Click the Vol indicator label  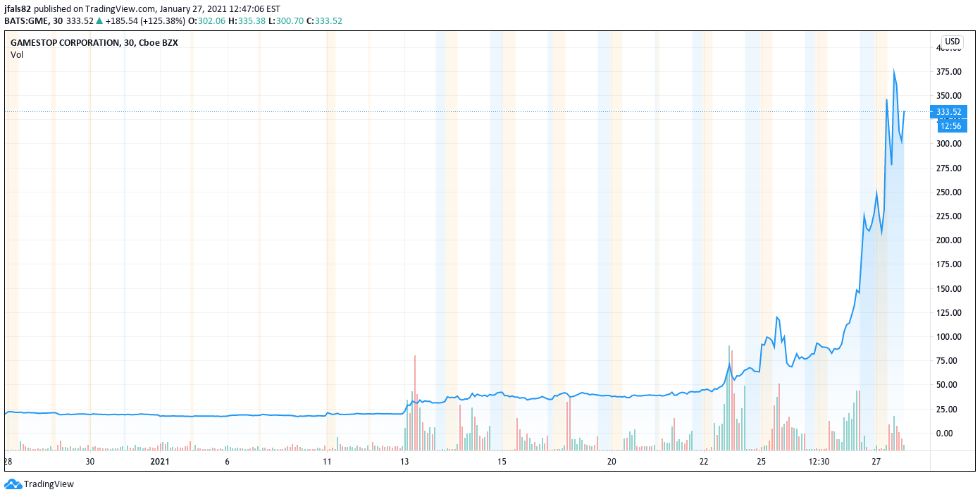coord(17,54)
